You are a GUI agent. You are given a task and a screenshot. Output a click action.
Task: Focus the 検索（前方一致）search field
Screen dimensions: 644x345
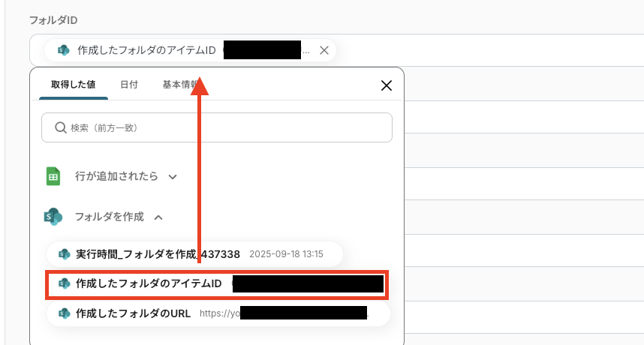pyautogui.click(x=217, y=127)
